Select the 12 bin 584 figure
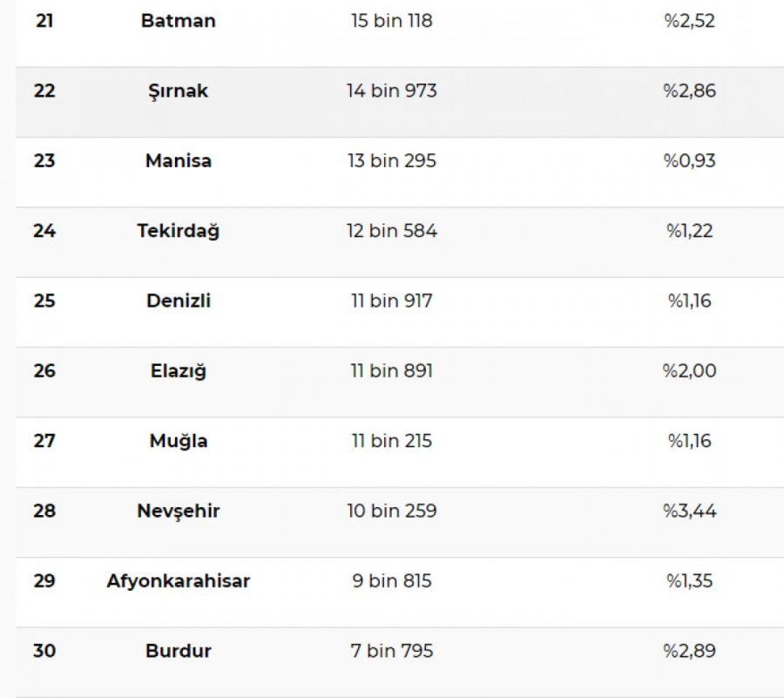 coord(391,231)
